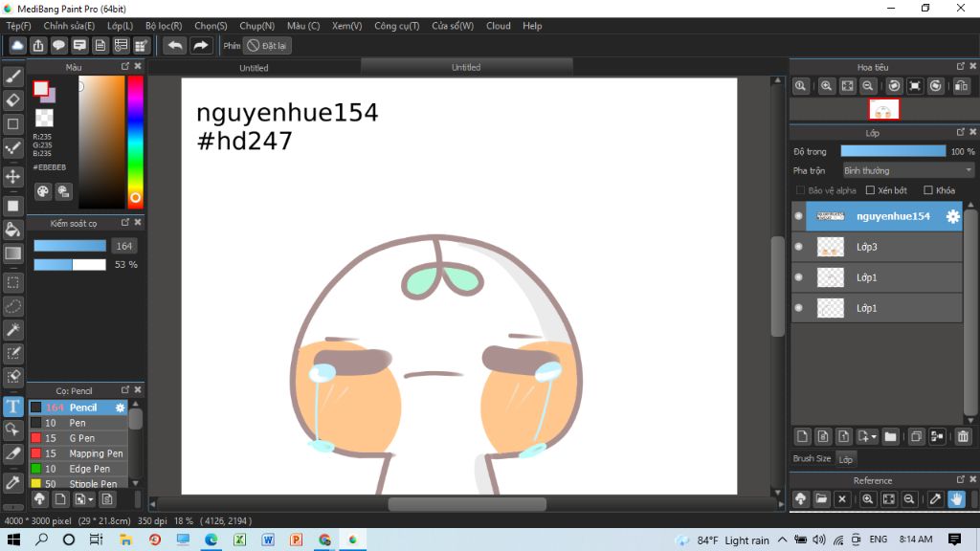Select the Edge Pen brush
980x551 pixels.
pyautogui.click(x=78, y=469)
